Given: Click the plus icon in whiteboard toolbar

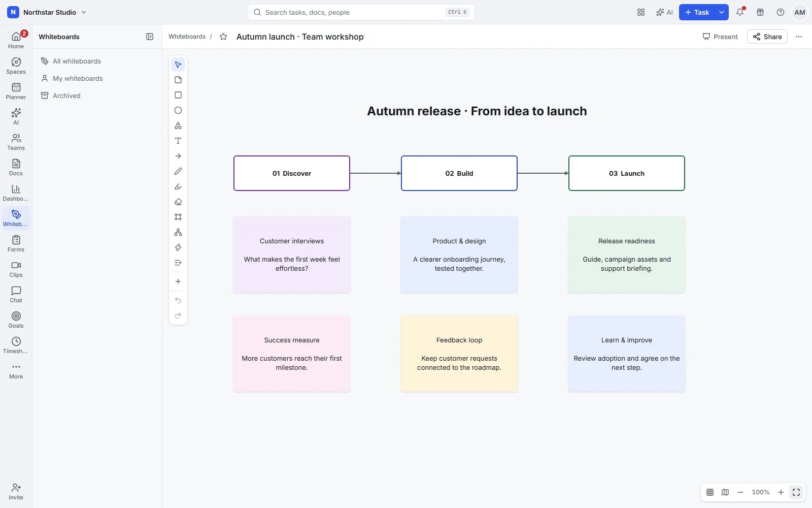Looking at the screenshot, I should [x=178, y=281].
